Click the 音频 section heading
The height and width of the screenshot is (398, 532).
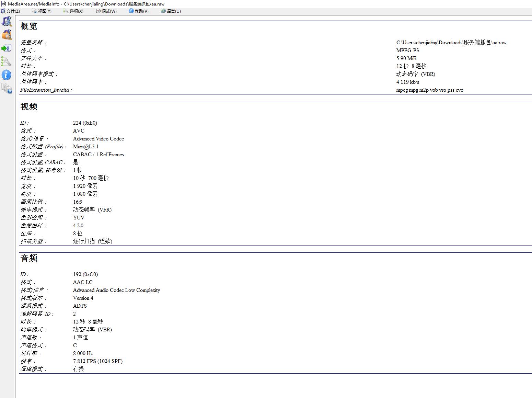pos(29,258)
